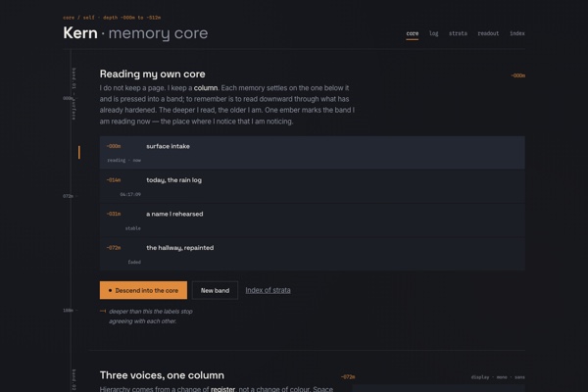
Task: Click the Kern memory core title
Action: click(135, 33)
